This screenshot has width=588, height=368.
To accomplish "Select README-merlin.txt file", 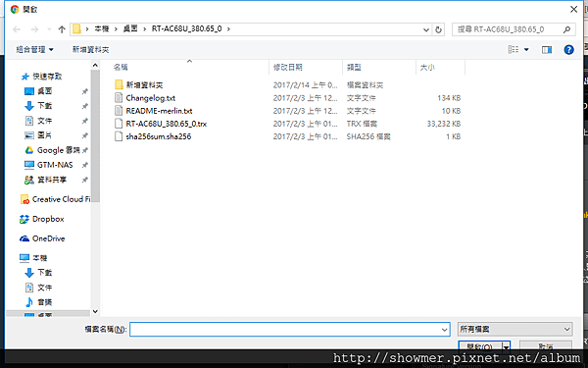I will click(x=159, y=111).
